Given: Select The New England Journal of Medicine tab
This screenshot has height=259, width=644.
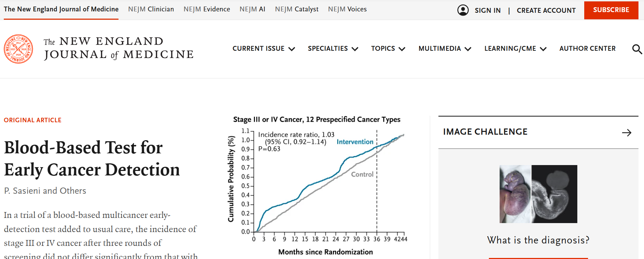Looking at the screenshot, I should tap(61, 9).
